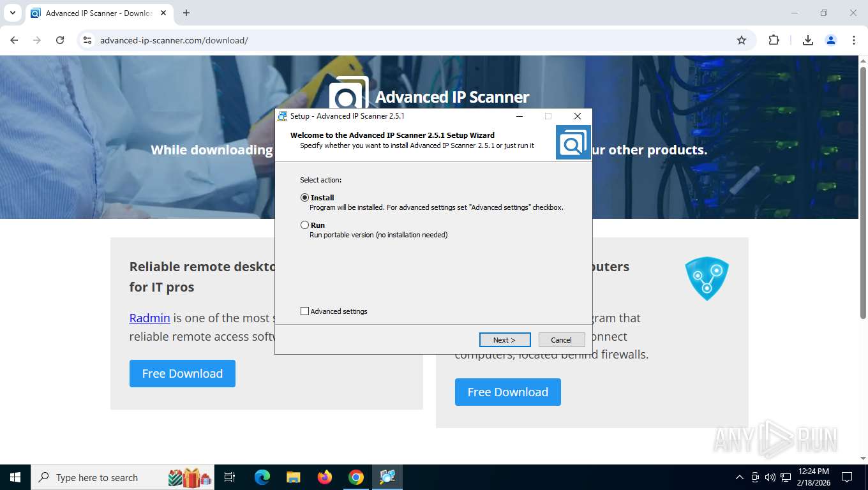The height and width of the screenshot is (490, 868).
Task: Bookmark this page with the star icon
Action: click(742, 40)
